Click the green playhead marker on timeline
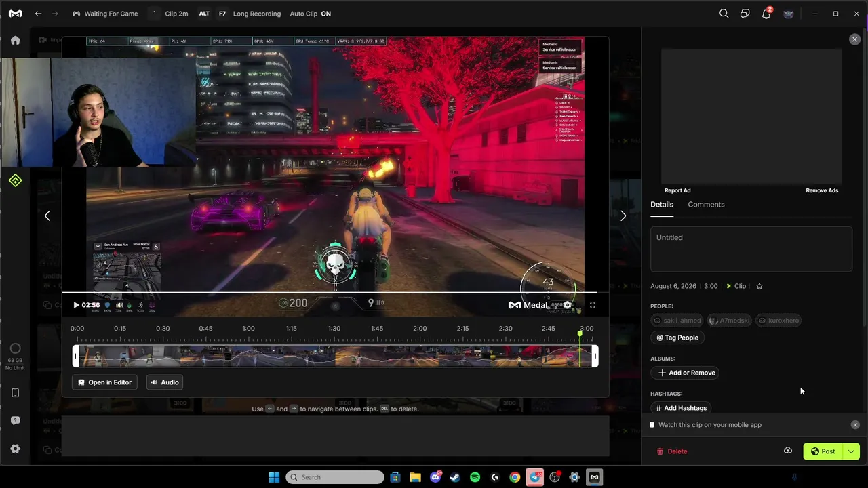The height and width of the screenshot is (488, 868). click(x=580, y=334)
